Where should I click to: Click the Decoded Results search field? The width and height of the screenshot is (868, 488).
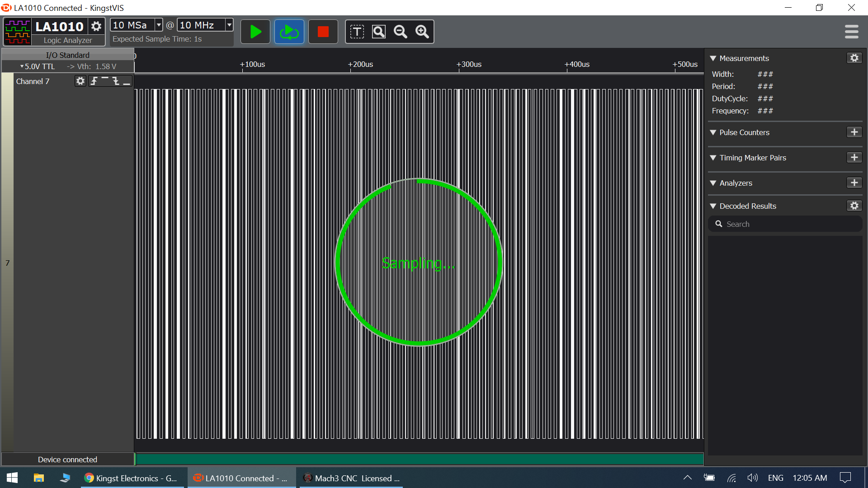tap(787, 224)
